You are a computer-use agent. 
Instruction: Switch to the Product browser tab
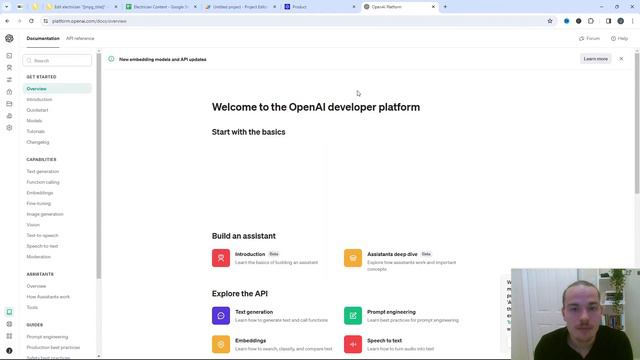point(320,7)
